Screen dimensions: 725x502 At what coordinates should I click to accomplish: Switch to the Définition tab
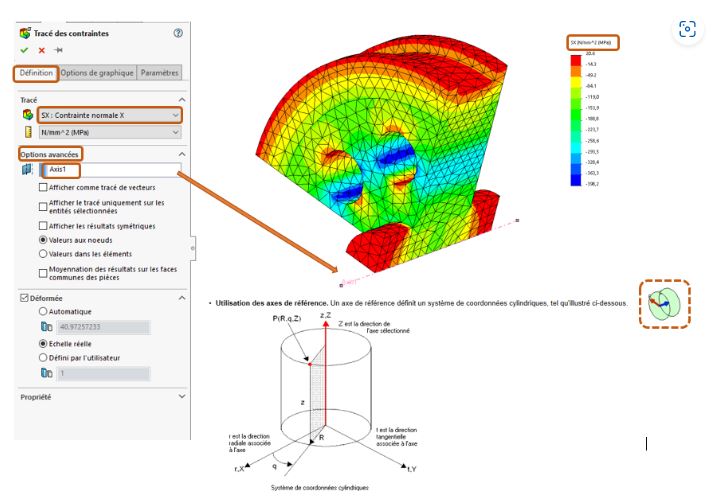pos(36,73)
